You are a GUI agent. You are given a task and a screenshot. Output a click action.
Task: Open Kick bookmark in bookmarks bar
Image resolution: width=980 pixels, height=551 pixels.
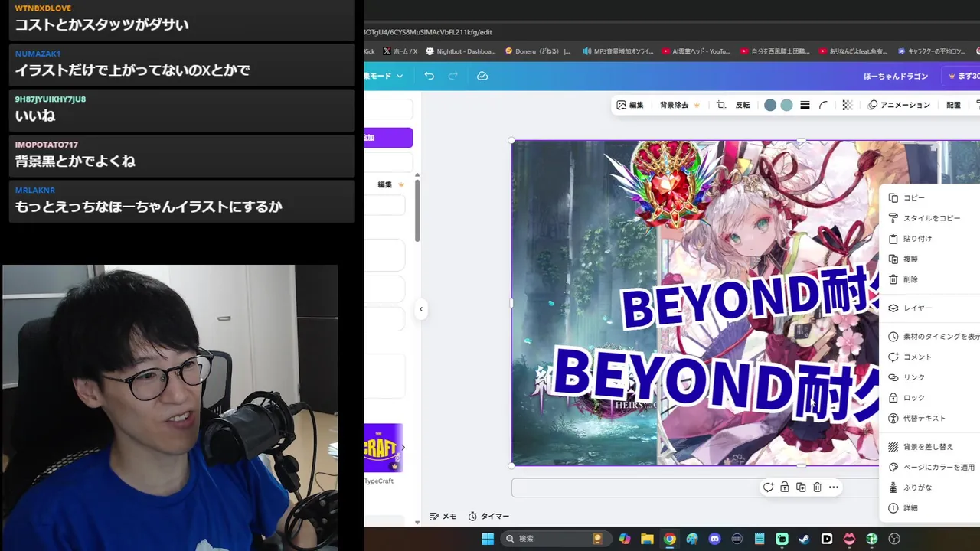coord(369,51)
